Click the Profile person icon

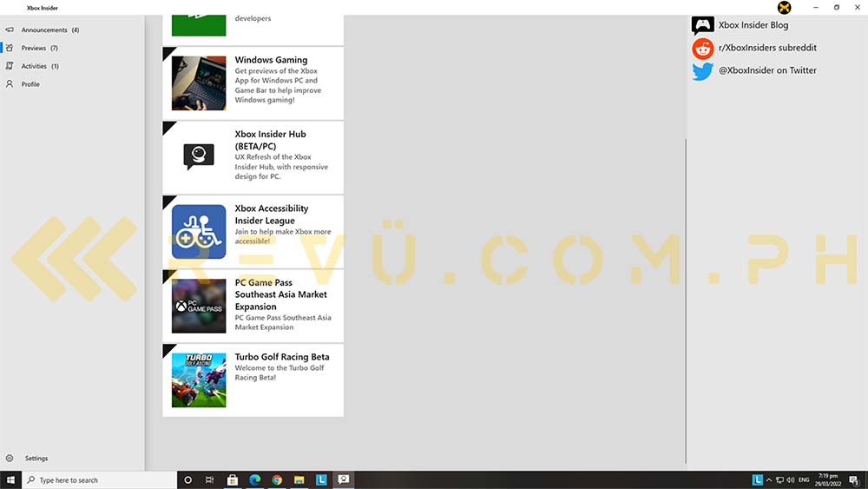point(10,84)
